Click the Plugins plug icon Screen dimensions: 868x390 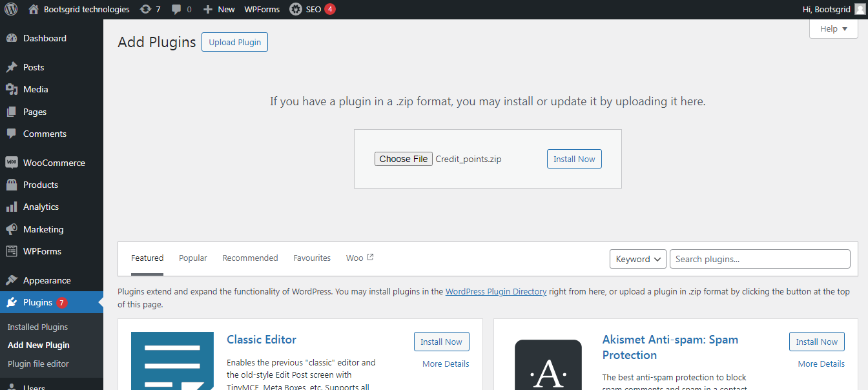pos(11,302)
